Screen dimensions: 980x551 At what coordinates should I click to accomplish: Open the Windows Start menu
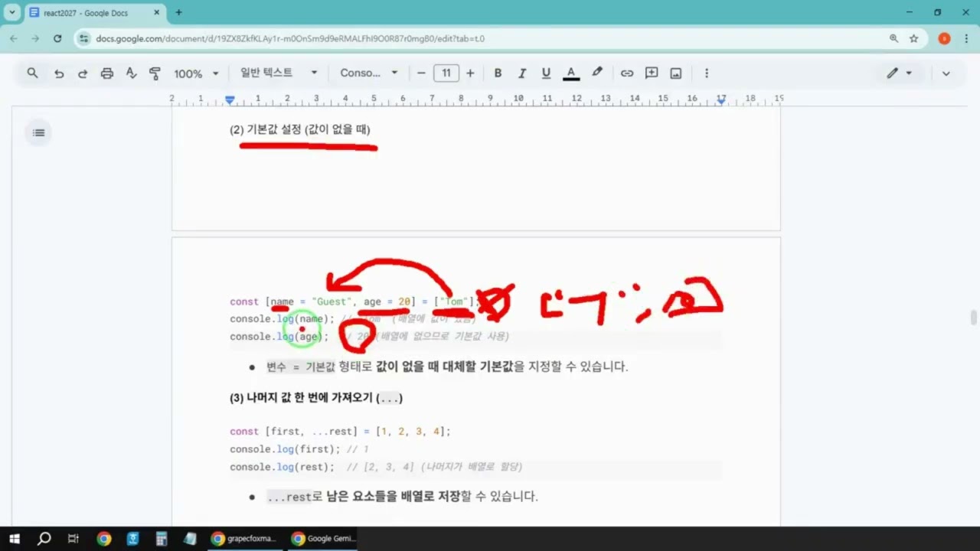[x=14, y=539]
